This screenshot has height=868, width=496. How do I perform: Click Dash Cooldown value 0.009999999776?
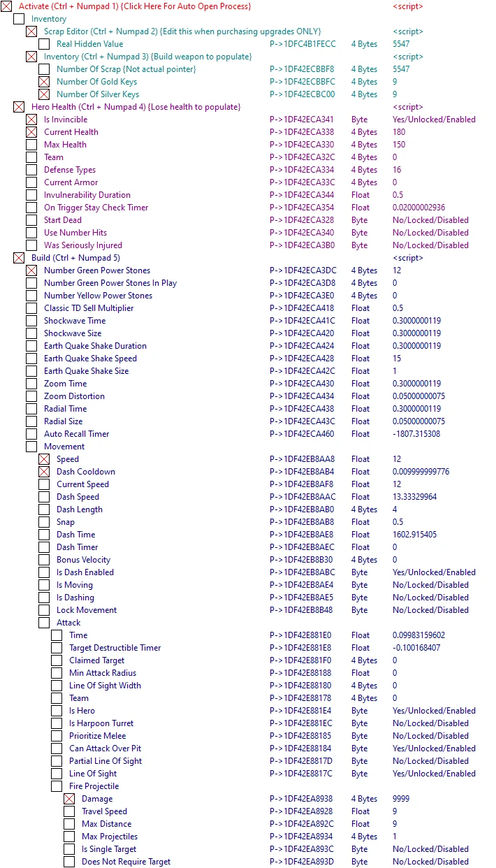coord(421,472)
